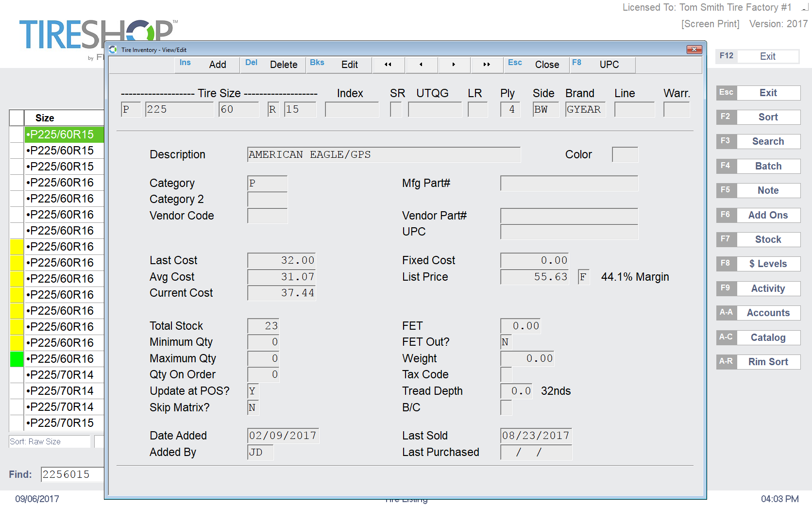The image size is (812, 506).
Task: Click the Side field BW
Action: point(546,109)
